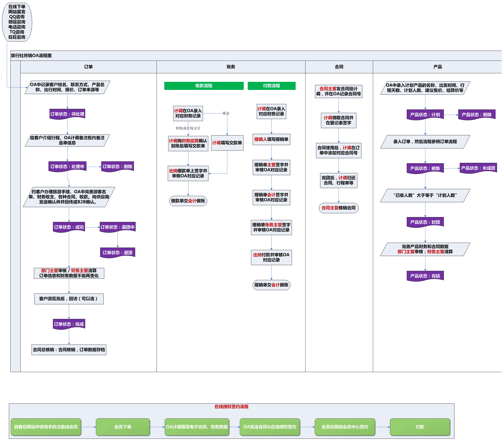The image size is (504, 443).
Task: Click the 账务 swimlane column header
Action: click(x=231, y=67)
